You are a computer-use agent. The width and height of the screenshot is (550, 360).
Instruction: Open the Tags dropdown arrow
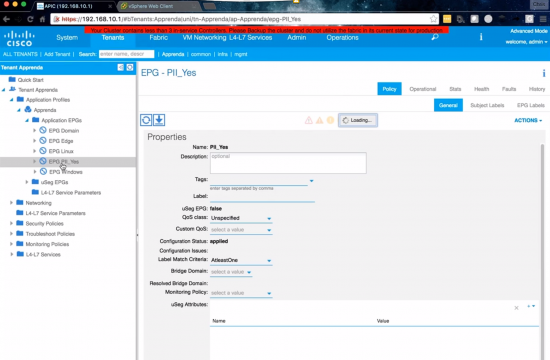pos(311,181)
